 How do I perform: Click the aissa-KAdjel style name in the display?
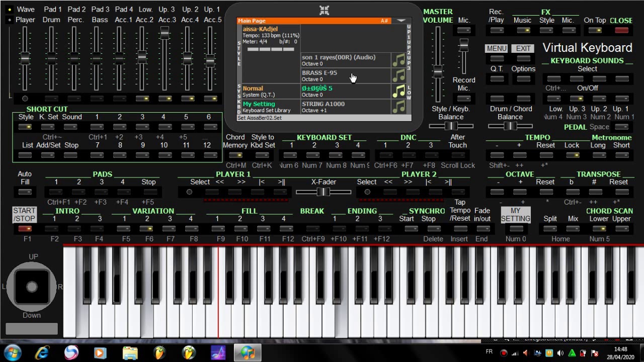tap(260, 29)
